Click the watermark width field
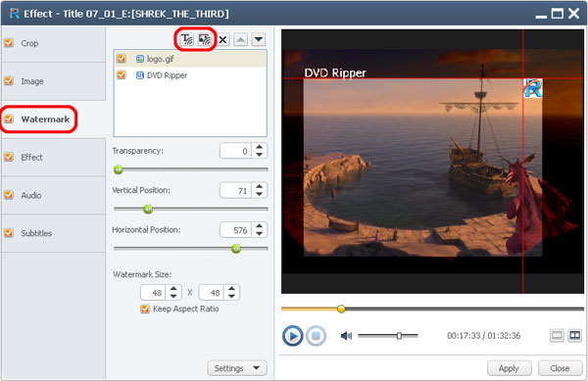The height and width of the screenshot is (381, 588). [x=154, y=293]
